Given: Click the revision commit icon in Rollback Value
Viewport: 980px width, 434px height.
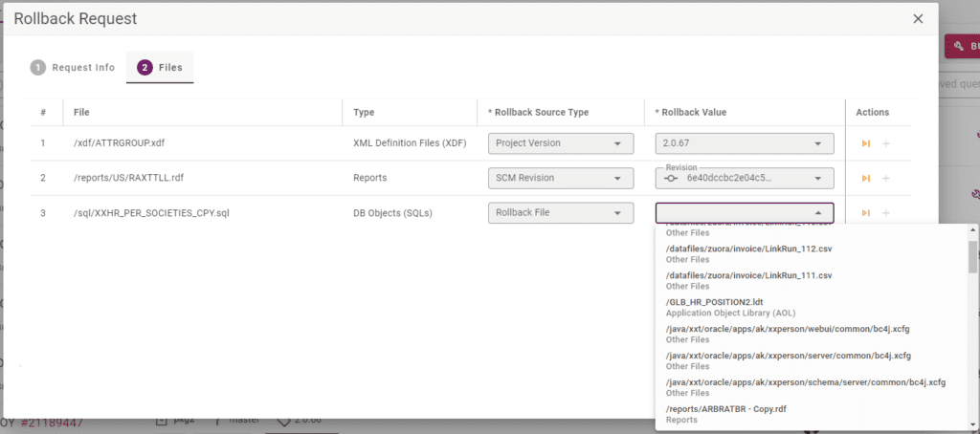Looking at the screenshot, I should tap(671, 178).
